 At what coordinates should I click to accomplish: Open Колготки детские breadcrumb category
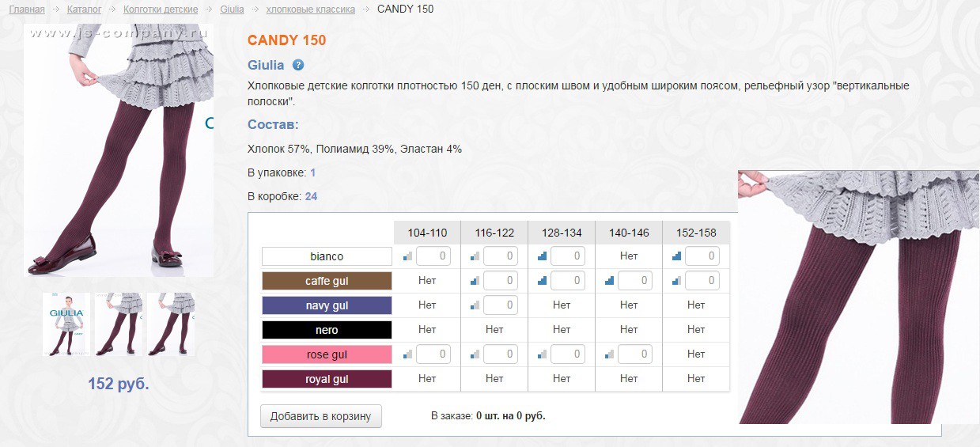click(x=161, y=9)
